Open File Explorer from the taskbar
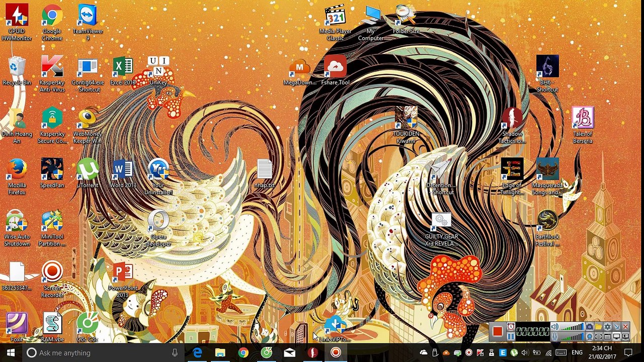This screenshot has height=362, width=644. click(x=220, y=353)
